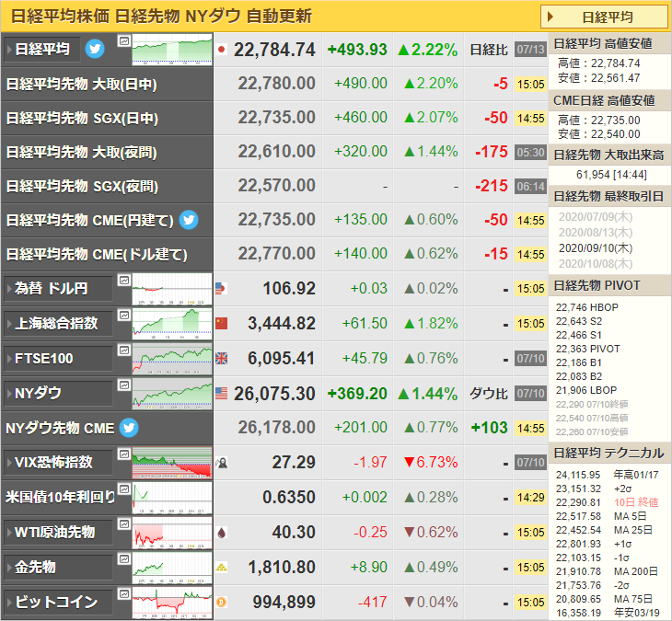672x621 pixels.
Task: Click the NYダウ mini chart thumbnail
Action: coord(172,394)
